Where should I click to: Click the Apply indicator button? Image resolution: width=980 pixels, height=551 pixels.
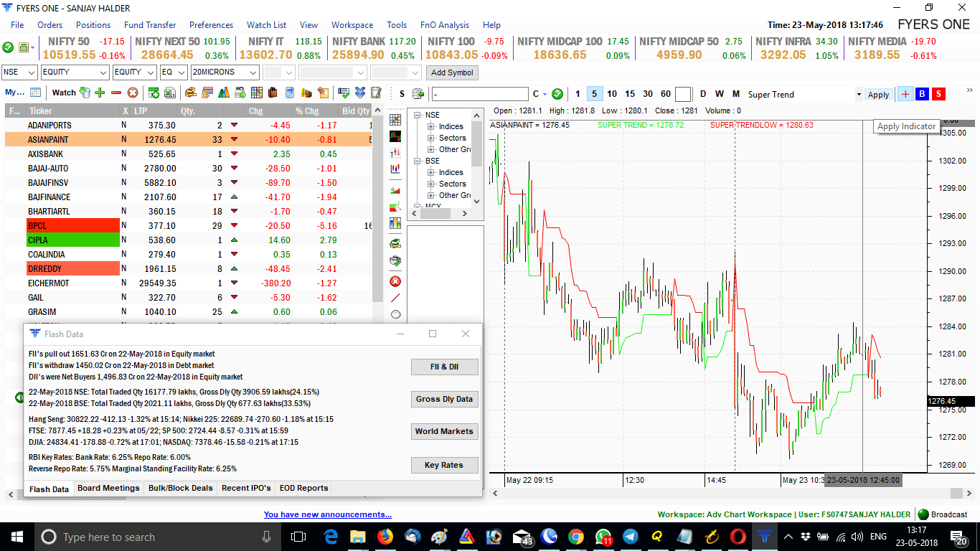[x=878, y=95]
